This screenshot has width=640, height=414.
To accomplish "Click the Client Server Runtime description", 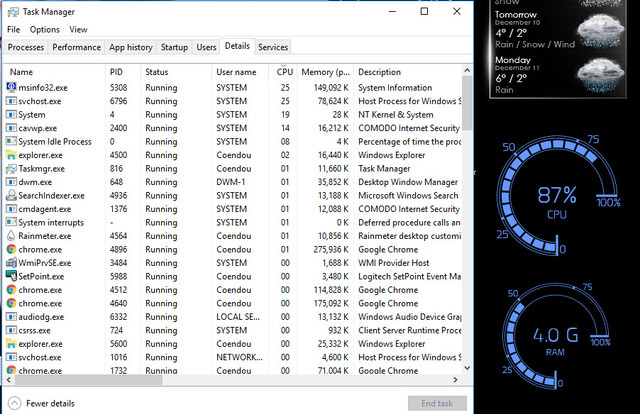I will point(409,330).
